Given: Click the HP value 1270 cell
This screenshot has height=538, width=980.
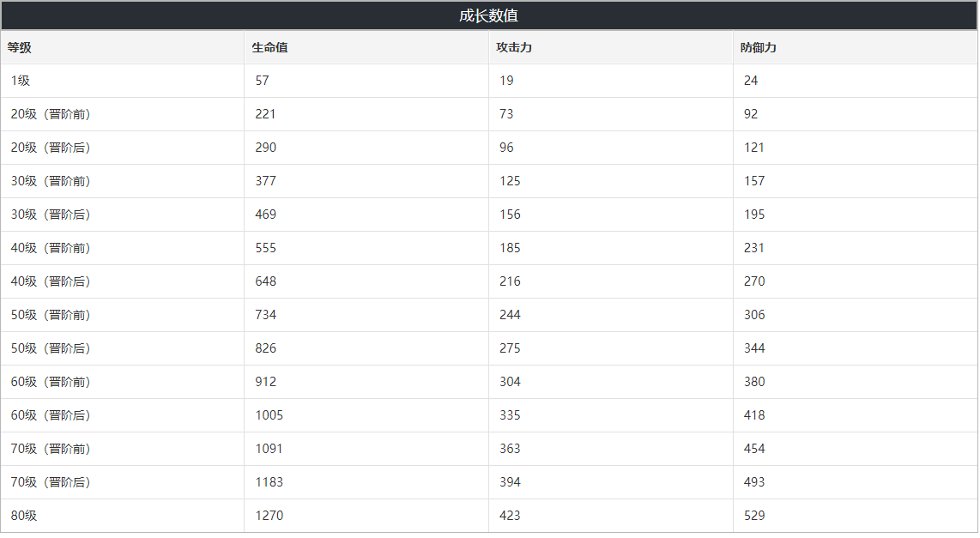Looking at the screenshot, I should 366,516.
